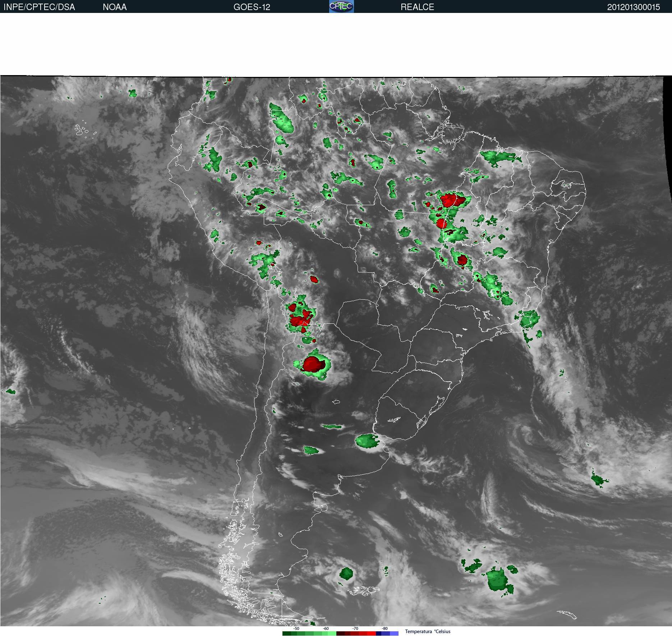The image size is (672, 636).
Task: Pick the light blue legend swatch
Action: [x=394, y=633]
